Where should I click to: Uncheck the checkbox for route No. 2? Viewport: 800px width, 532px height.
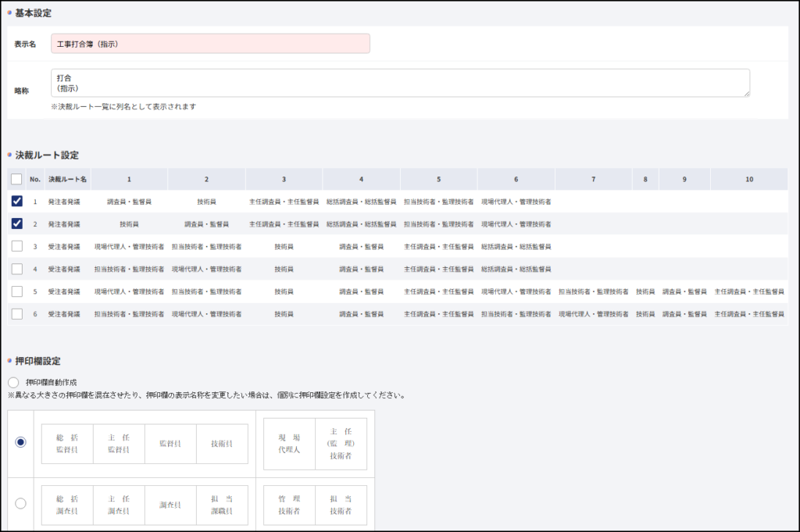[x=17, y=223]
